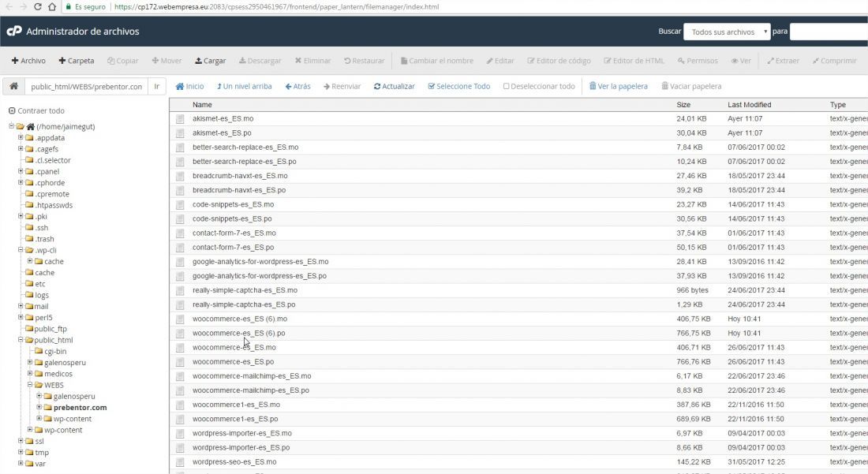Click Editar toolbar button
This screenshot has width=868, height=474.
click(x=500, y=60)
